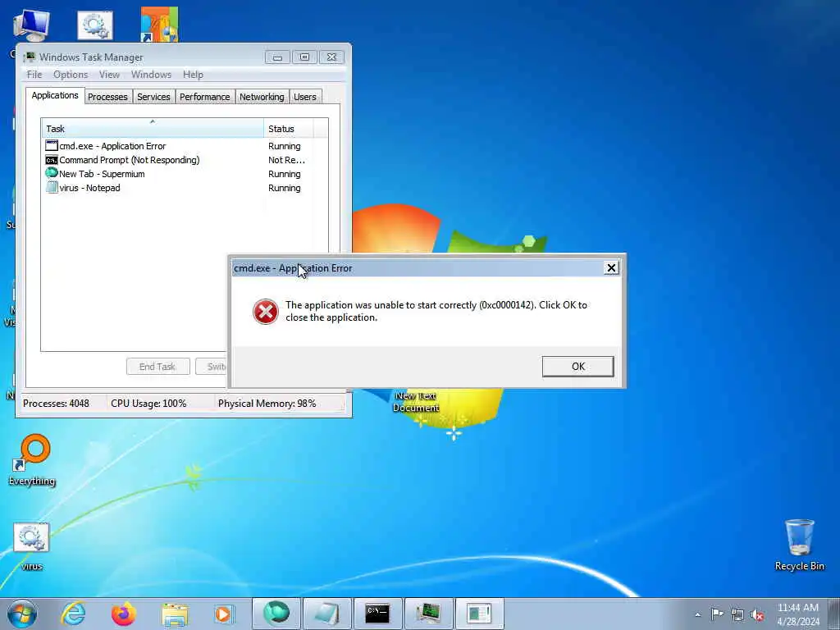This screenshot has width=840, height=630.
Task: Click the Task Manager title bar icon
Action: pyautogui.click(x=30, y=57)
